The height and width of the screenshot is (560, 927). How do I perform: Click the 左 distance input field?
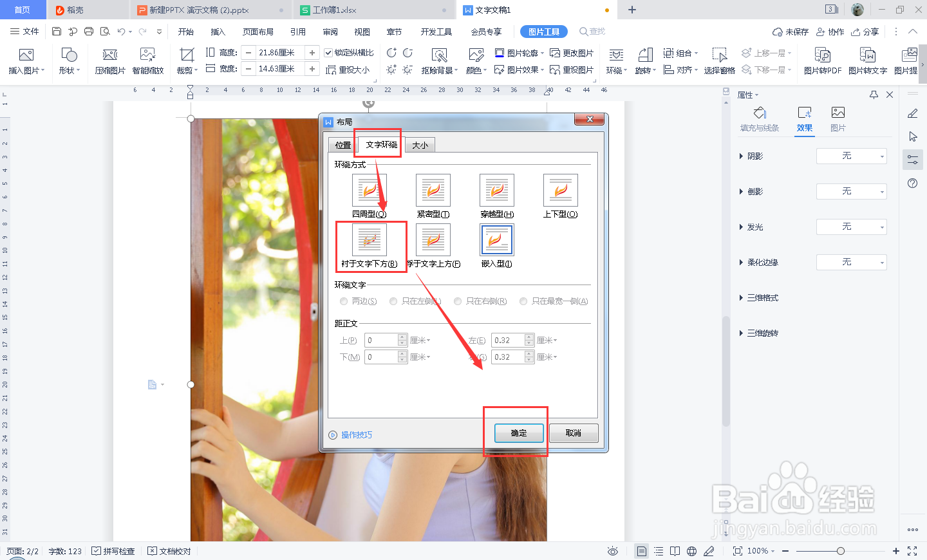click(509, 341)
